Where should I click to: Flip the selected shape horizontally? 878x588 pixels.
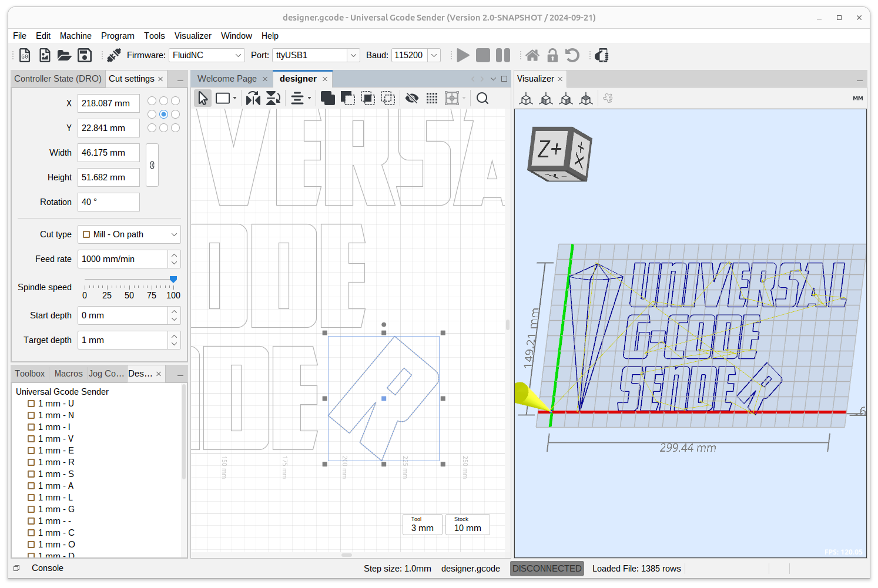(x=253, y=98)
